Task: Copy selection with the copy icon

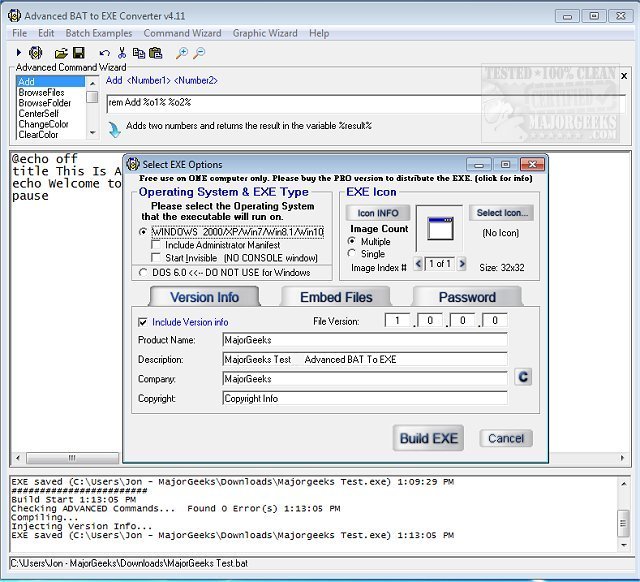Action: tap(139, 53)
